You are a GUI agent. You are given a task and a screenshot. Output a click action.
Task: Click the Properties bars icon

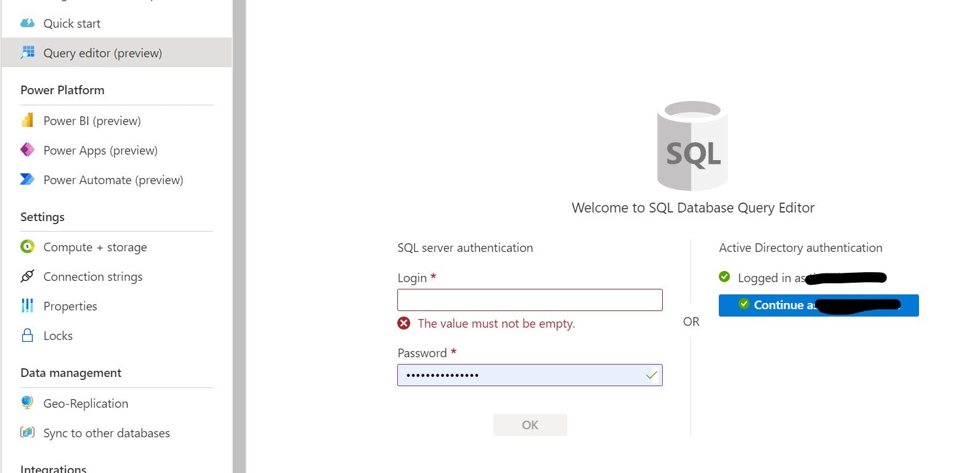pyautogui.click(x=27, y=305)
